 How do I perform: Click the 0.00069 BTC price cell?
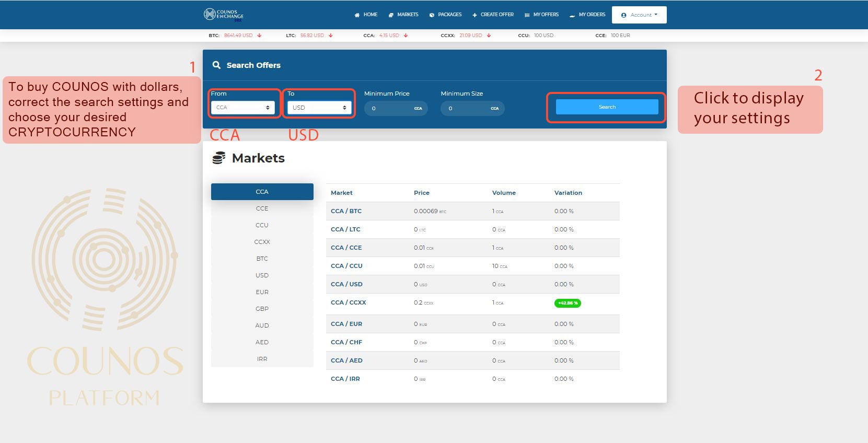pos(430,211)
